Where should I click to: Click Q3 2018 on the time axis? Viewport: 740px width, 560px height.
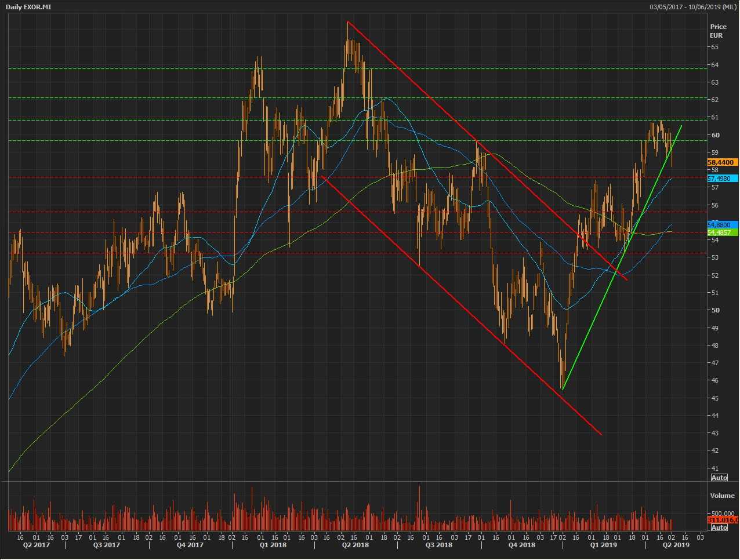(x=438, y=545)
